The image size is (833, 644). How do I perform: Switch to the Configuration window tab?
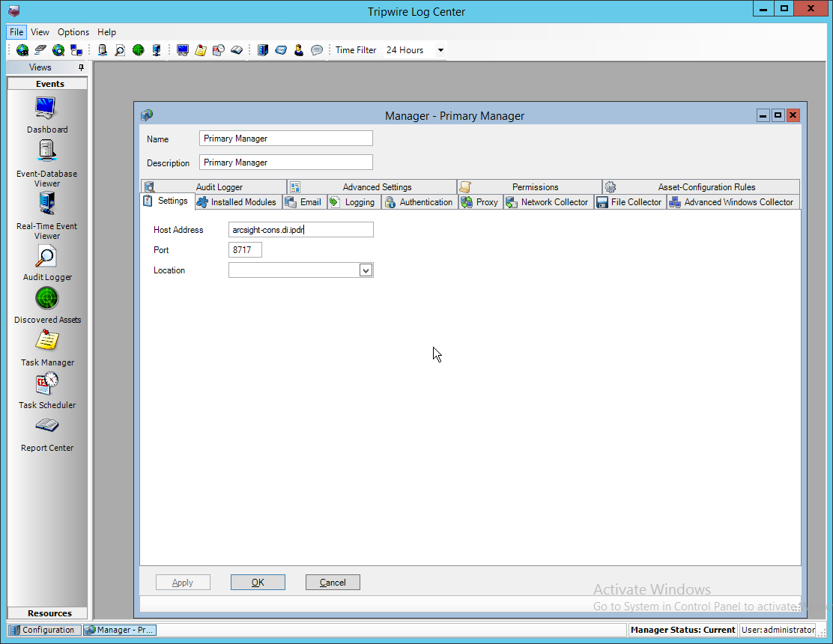pyautogui.click(x=44, y=630)
